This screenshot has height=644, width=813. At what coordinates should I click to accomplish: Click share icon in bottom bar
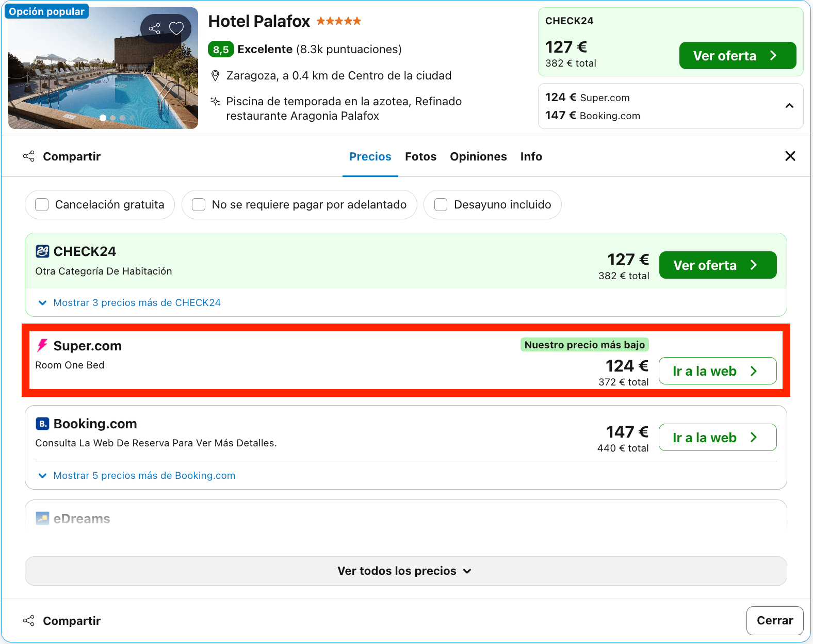(x=29, y=621)
